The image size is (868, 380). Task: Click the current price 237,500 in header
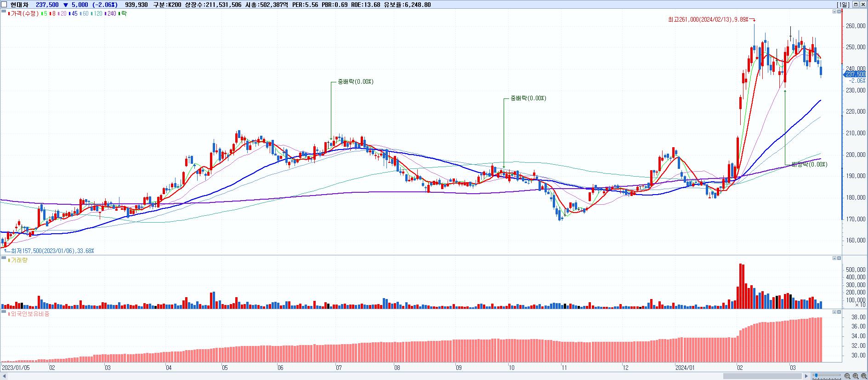pyautogui.click(x=47, y=5)
